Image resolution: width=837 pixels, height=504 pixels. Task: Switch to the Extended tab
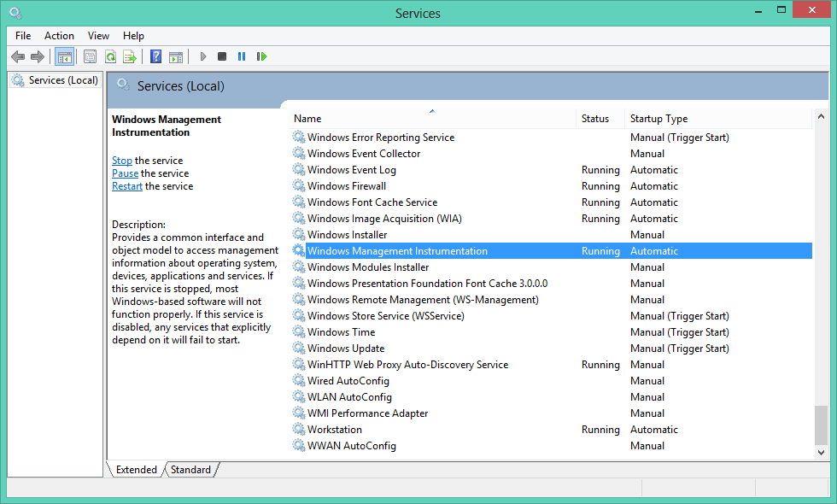(137, 469)
